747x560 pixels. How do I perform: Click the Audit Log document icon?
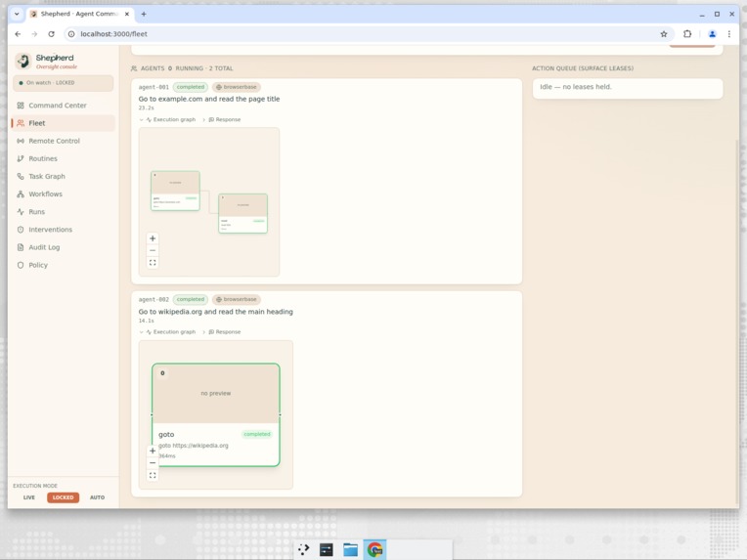[x=21, y=247]
